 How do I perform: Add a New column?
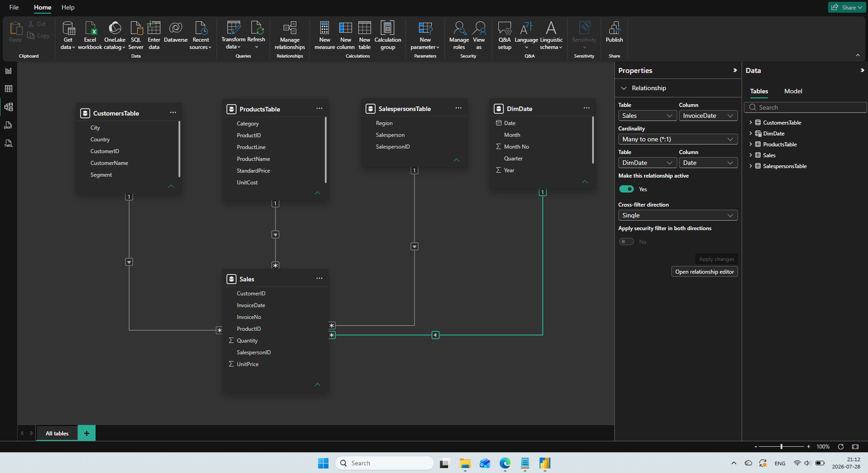click(x=346, y=36)
